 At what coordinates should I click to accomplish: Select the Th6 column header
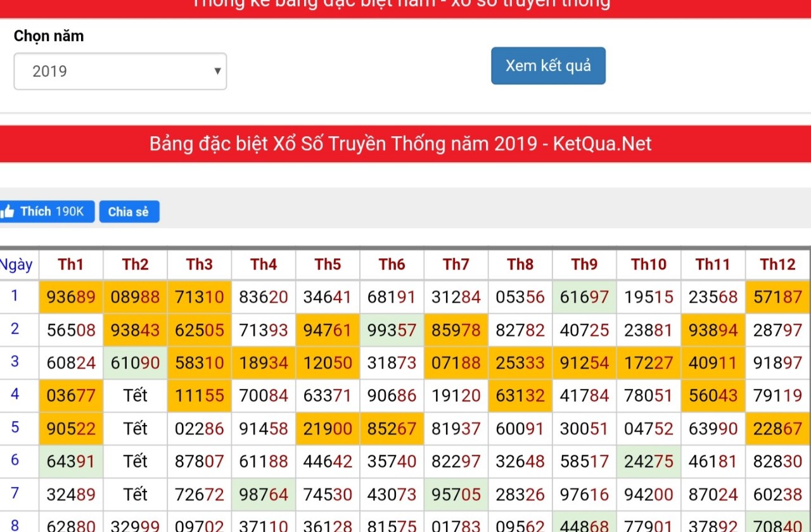point(392,264)
